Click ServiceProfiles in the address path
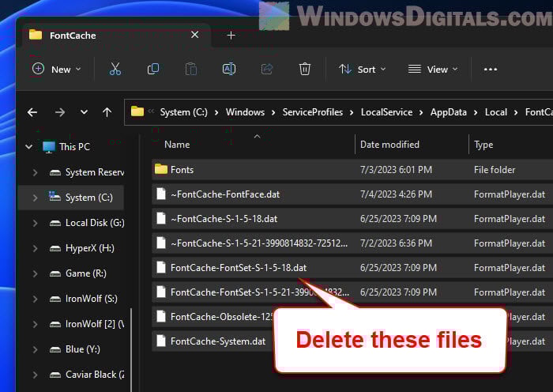This screenshot has width=553, height=392. click(313, 112)
